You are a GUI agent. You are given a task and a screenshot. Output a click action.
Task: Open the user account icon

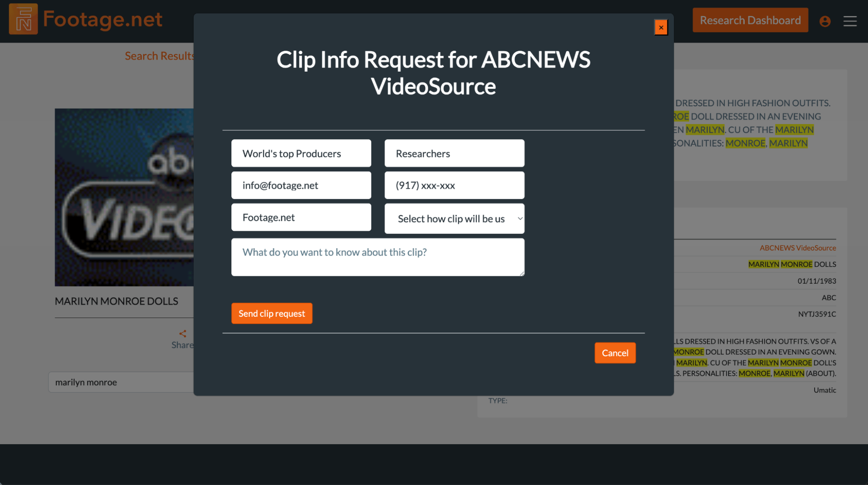point(825,21)
